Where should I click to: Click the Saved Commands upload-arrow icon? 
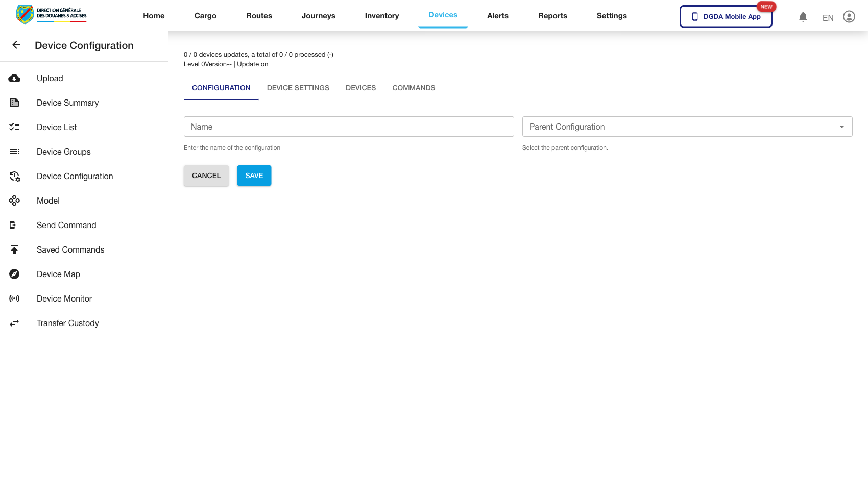click(14, 249)
